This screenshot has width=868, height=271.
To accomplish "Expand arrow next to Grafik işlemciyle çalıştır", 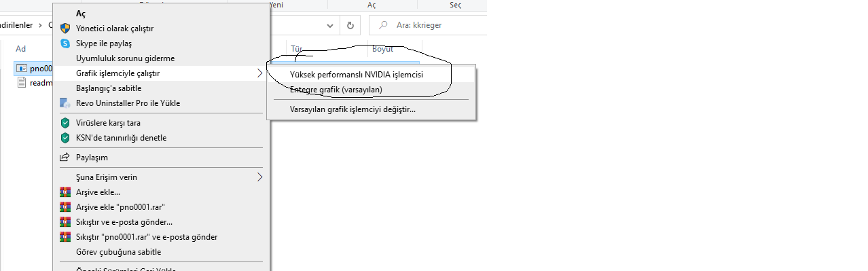I will tap(260, 73).
